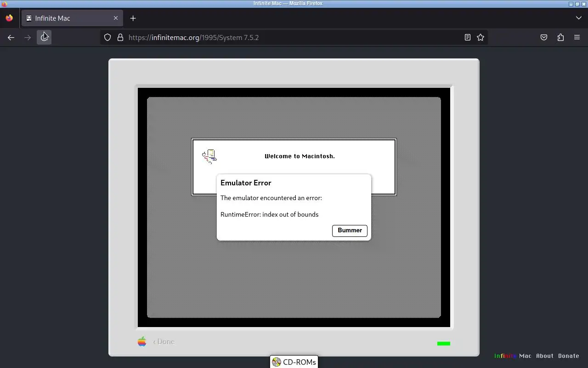Open the Pocket save icon

pos(544,37)
